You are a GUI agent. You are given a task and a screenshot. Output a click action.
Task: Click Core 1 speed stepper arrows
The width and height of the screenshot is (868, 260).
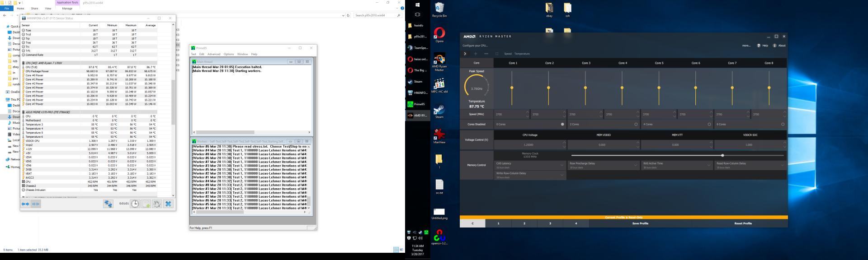[x=528, y=114]
